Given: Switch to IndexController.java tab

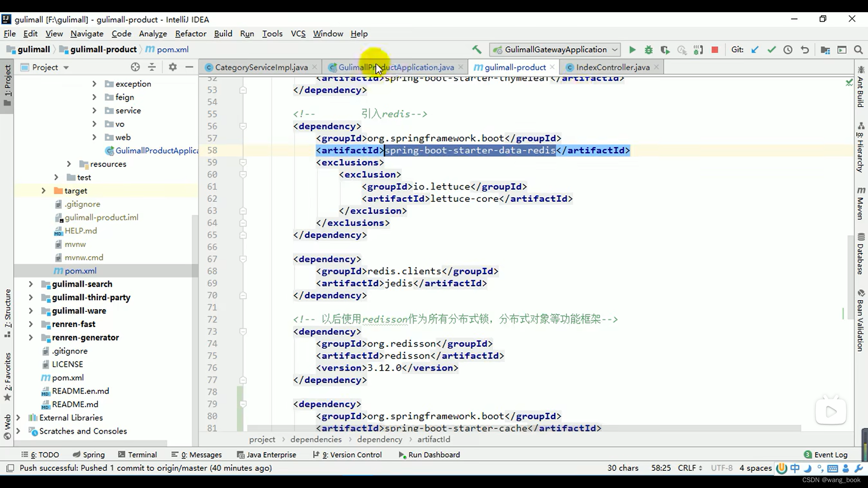Looking at the screenshot, I should click(613, 67).
